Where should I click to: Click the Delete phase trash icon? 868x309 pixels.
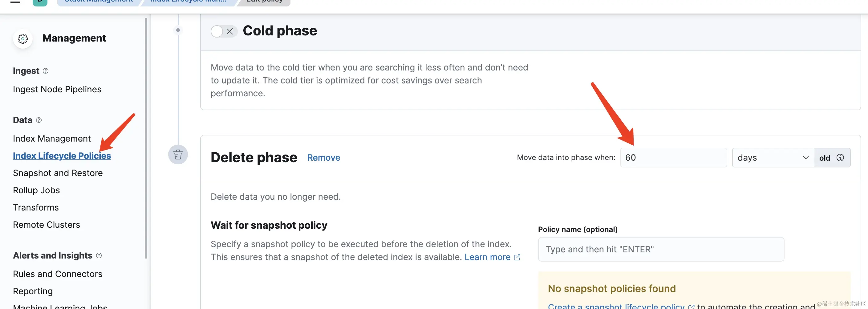178,155
